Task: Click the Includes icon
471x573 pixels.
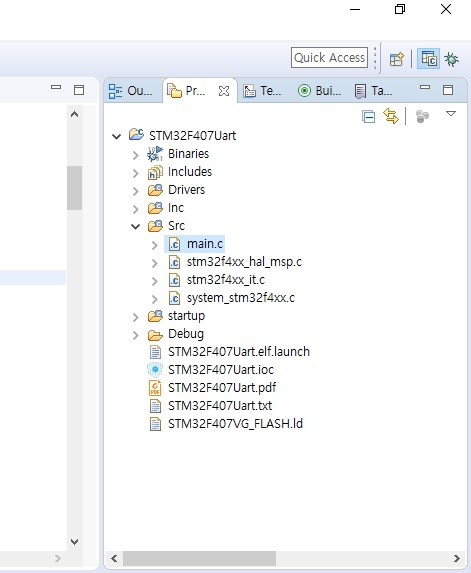Action: click(x=155, y=172)
